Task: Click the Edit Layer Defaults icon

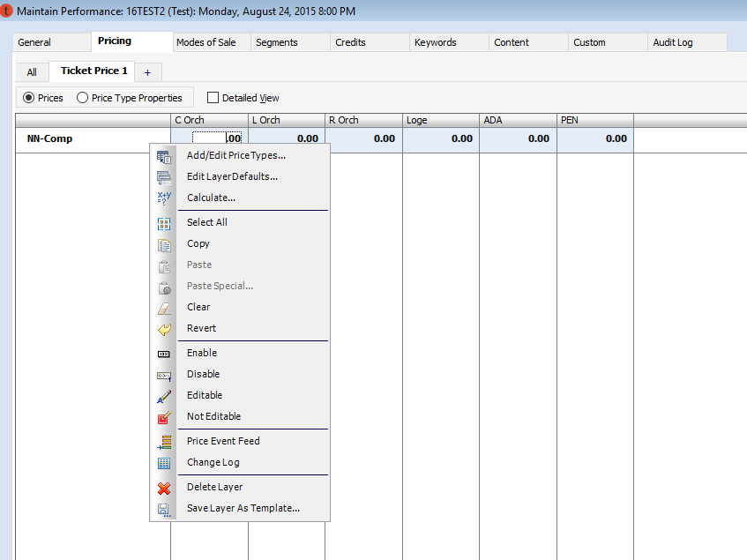Action: pyautogui.click(x=164, y=178)
